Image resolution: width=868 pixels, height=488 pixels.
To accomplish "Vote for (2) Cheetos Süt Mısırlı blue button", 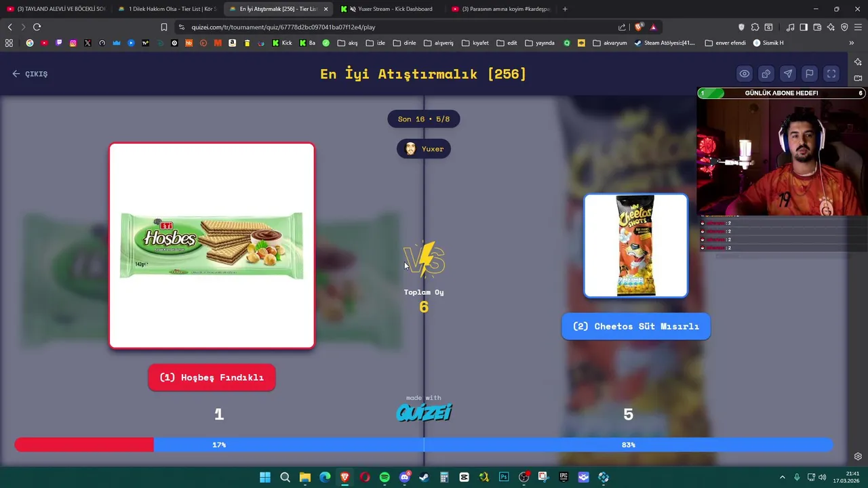I will click(x=636, y=327).
